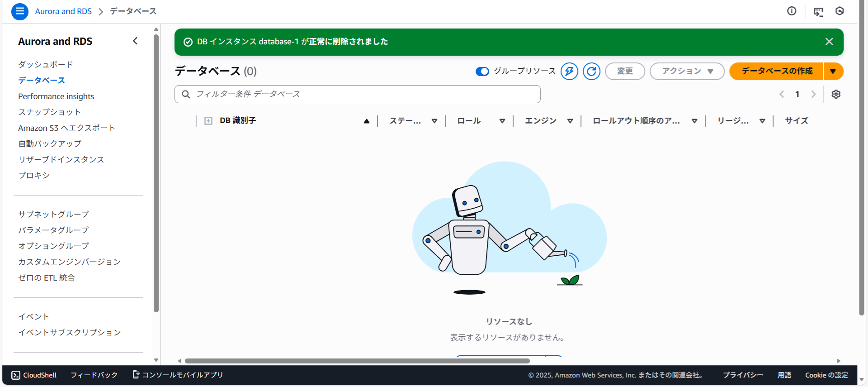
Task: Click the info circle icon in header
Action: 792,11
